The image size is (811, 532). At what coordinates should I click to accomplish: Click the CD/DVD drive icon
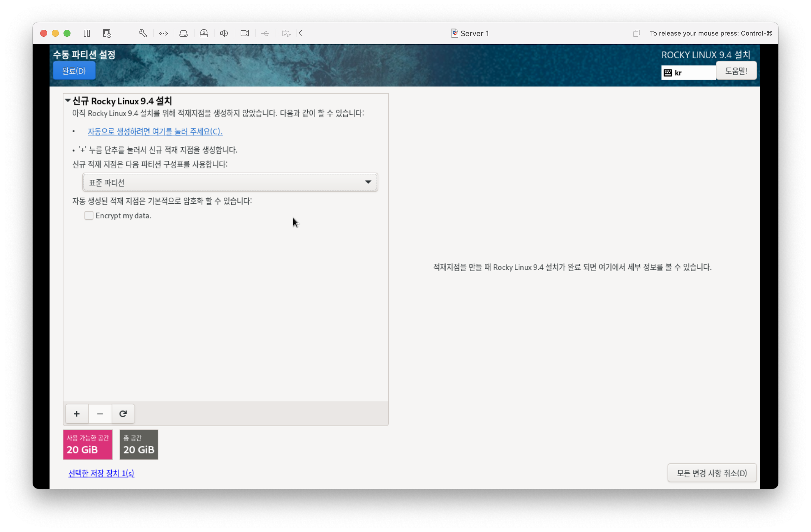[204, 33]
